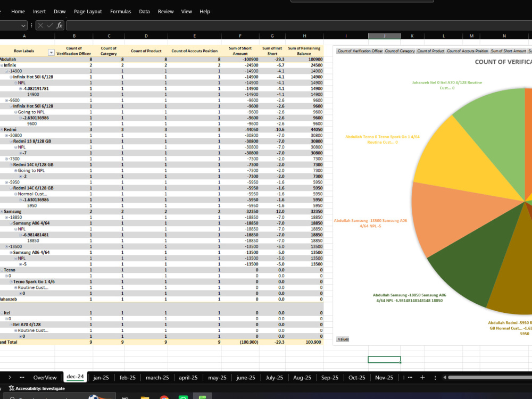Click chart field button Count of Accouts Position
This screenshot has height=399, width=532.
(x=467, y=51)
